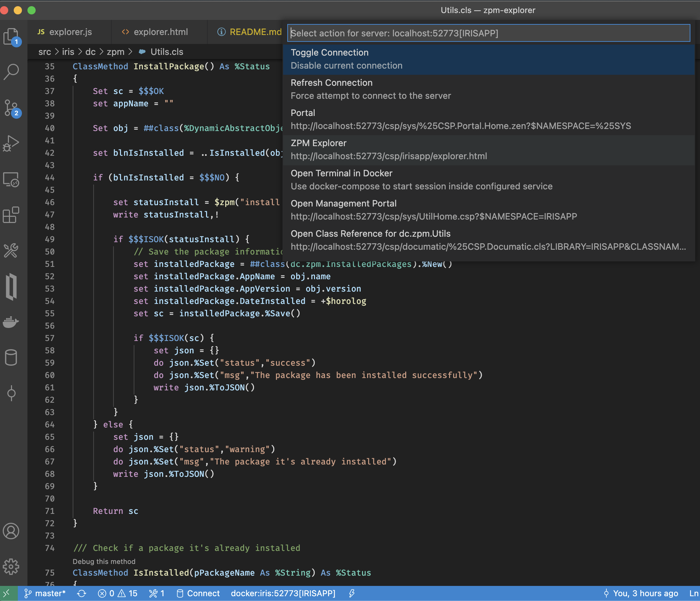Screen dimensions: 700x601
Task: Open the Run and Debug view
Action: tap(12, 143)
